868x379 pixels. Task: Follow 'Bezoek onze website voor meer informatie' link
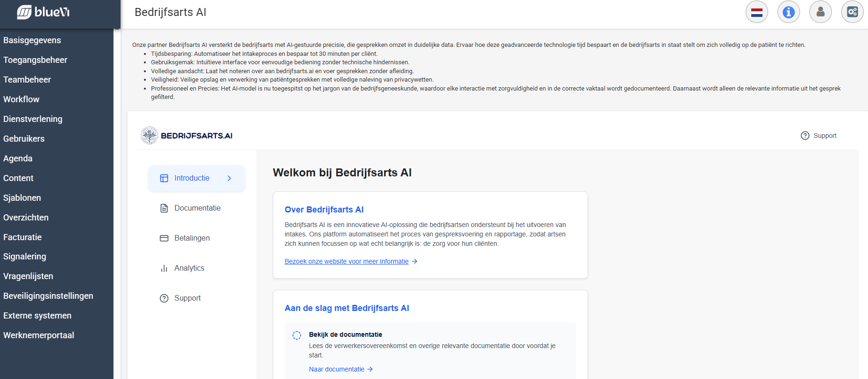pyautogui.click(x=347, y=261)
